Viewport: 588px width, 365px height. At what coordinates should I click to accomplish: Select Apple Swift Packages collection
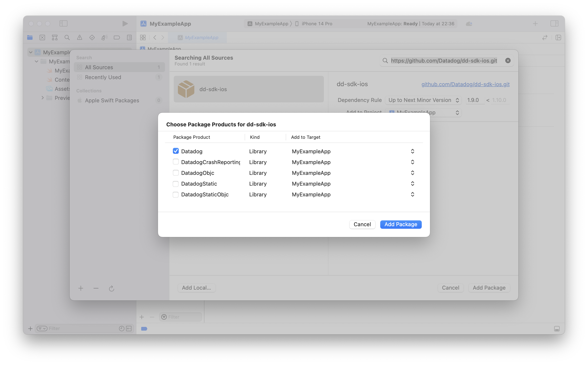tap(119, 100)
